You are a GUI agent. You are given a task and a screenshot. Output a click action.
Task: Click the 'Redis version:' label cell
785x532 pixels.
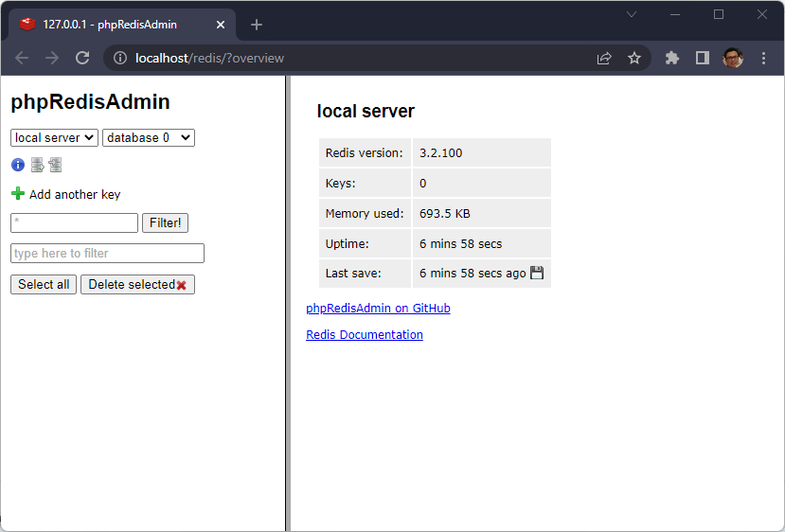(365, 152)
